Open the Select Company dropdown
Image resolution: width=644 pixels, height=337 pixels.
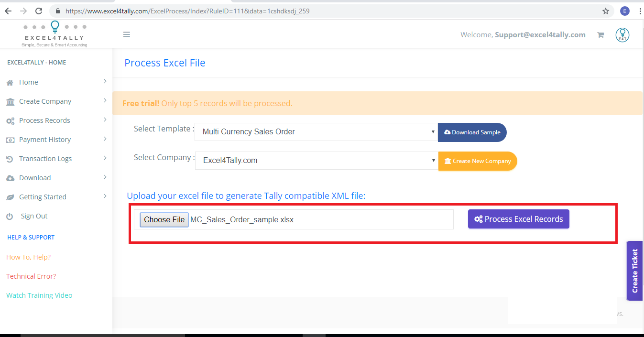pyautogui.click(x=317, y=161)
